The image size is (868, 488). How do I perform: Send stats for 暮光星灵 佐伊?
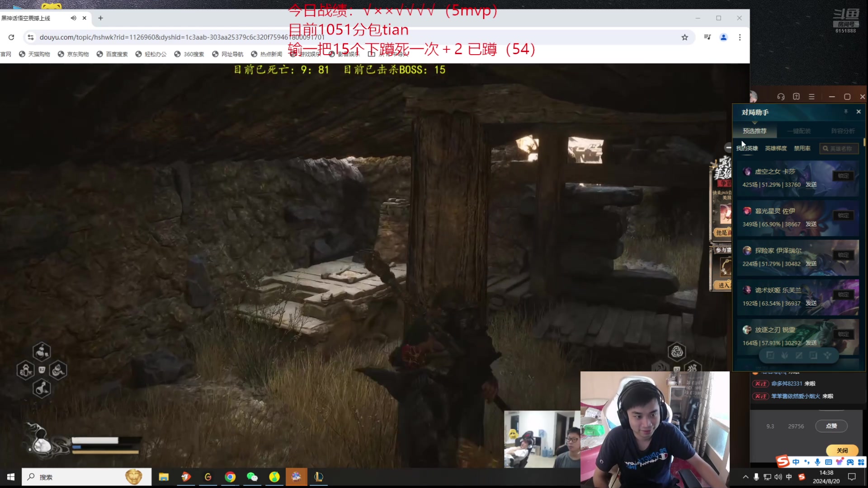pyautogui.click(x=811, y=224)
